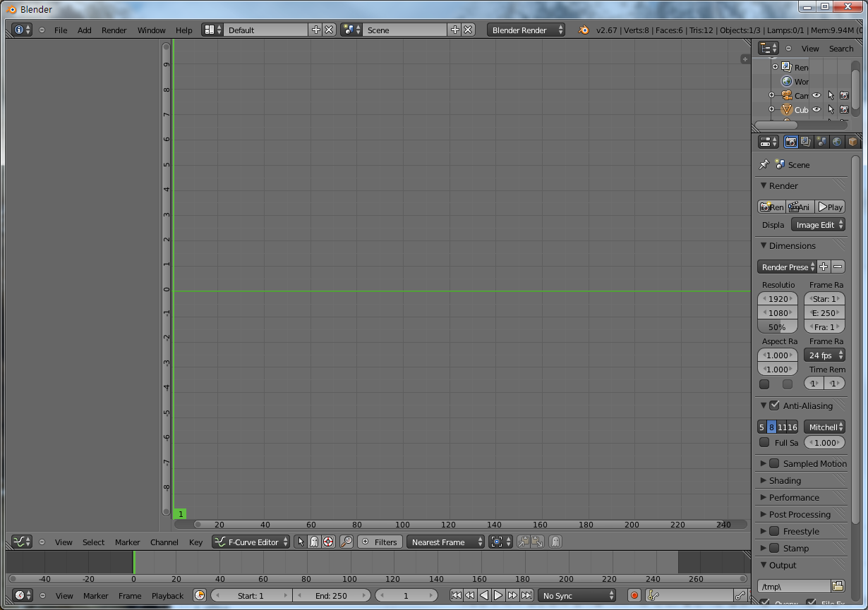Jump to previous keyframe

click(x=470, y=595)
